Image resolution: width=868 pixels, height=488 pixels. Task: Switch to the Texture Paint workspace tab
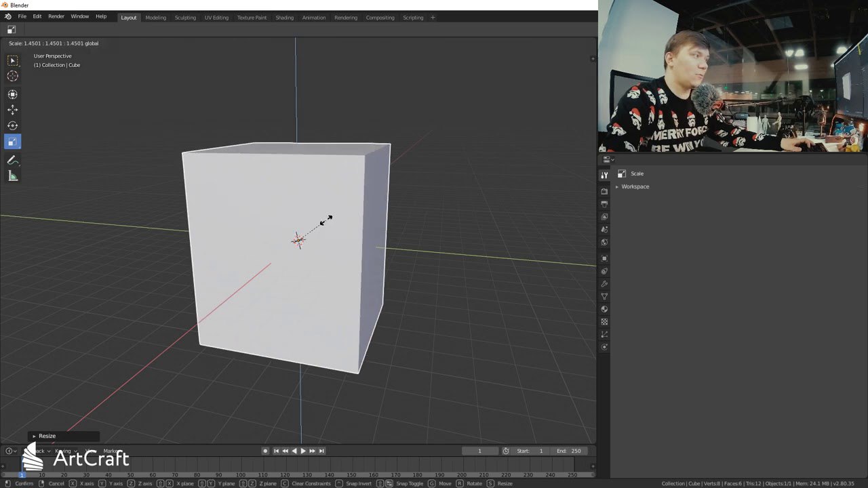252,18
